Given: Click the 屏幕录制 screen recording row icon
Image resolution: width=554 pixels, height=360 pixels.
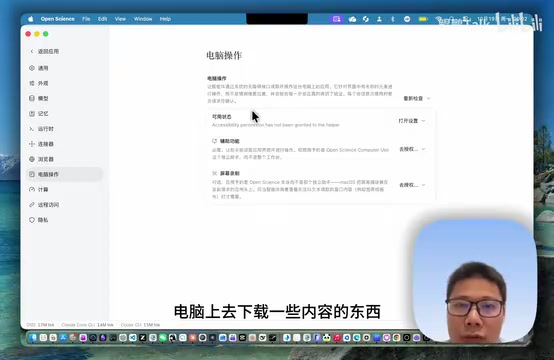Looking at the screenshot, I should (x=214, y=173).
